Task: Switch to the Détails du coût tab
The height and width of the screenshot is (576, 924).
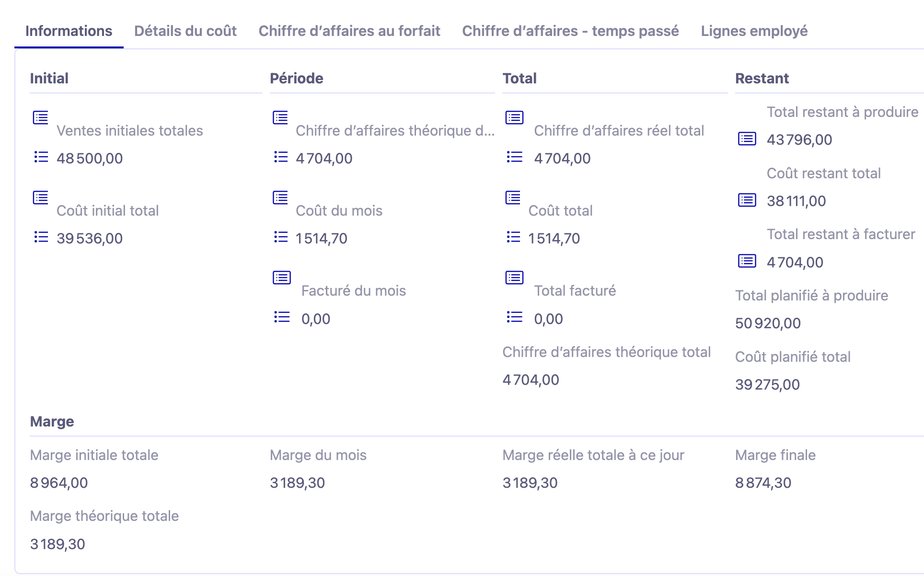Action: tap(185, 31)
